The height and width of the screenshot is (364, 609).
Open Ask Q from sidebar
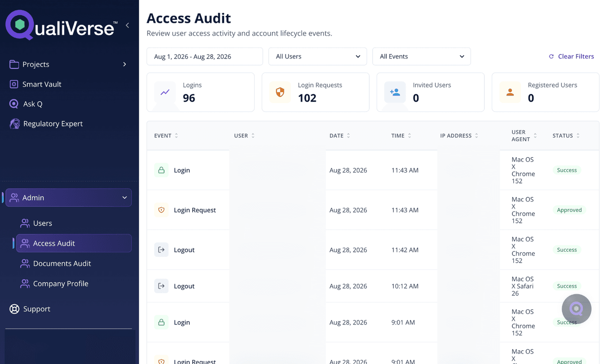[33, 104]
